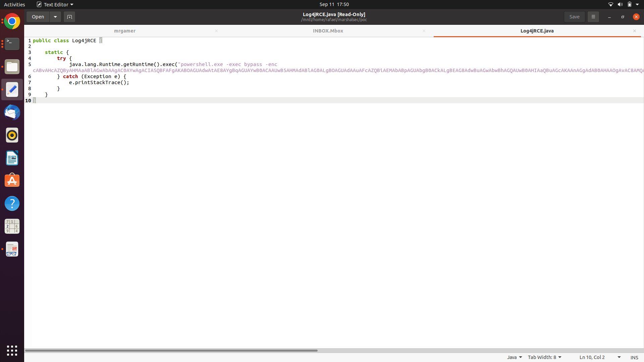Click the Open button to browse files
The image size is (644, 362).
[x=38, y=16]
